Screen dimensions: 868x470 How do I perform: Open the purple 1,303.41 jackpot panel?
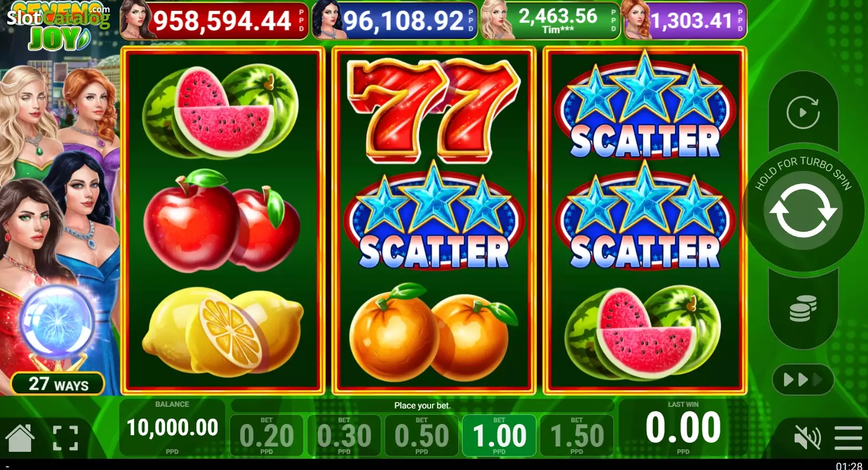[x=685, y=20]
